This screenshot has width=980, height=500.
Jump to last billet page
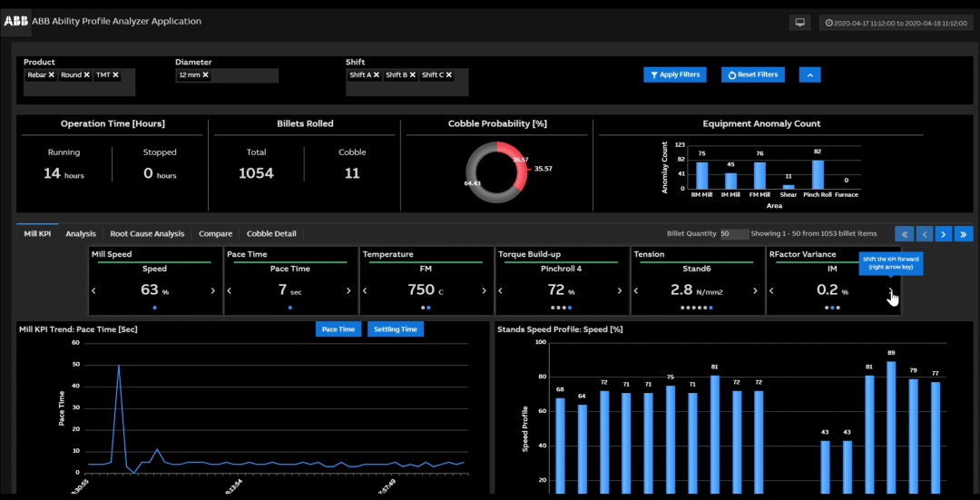point(964,234)
